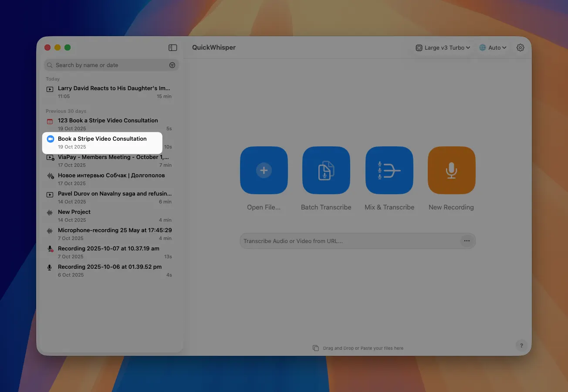Expand the Auto language dropdown
568x392 pixels.
pos(493,47)
